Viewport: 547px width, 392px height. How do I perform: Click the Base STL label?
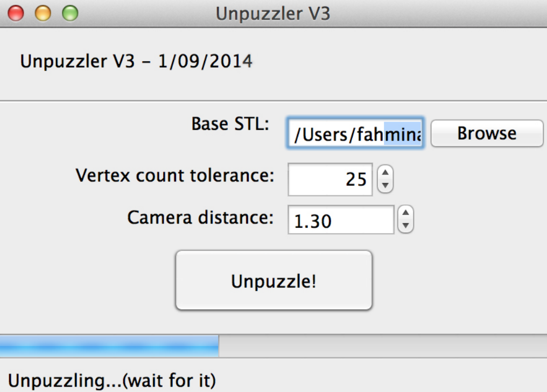230,124
